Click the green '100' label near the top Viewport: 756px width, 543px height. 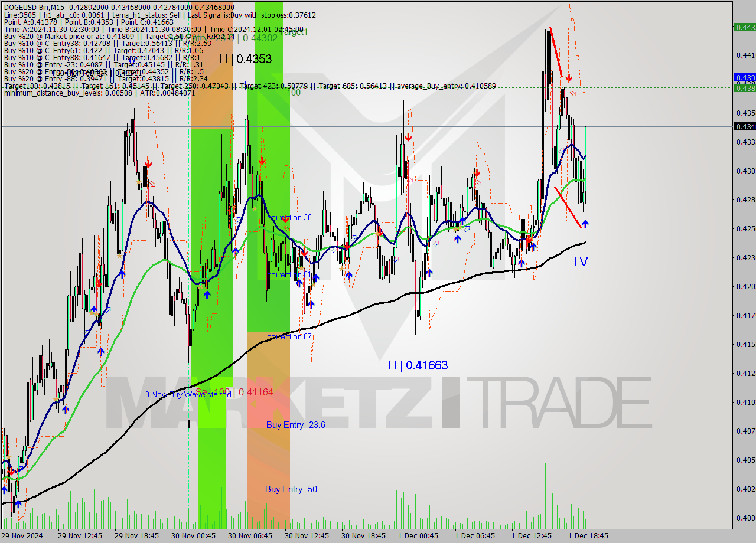click(294, 93)
